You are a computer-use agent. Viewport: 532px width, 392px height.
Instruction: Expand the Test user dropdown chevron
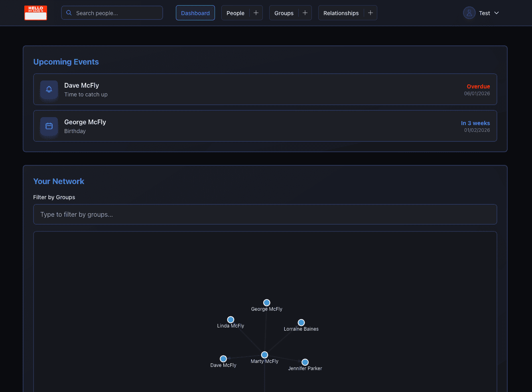click(497, 13)
